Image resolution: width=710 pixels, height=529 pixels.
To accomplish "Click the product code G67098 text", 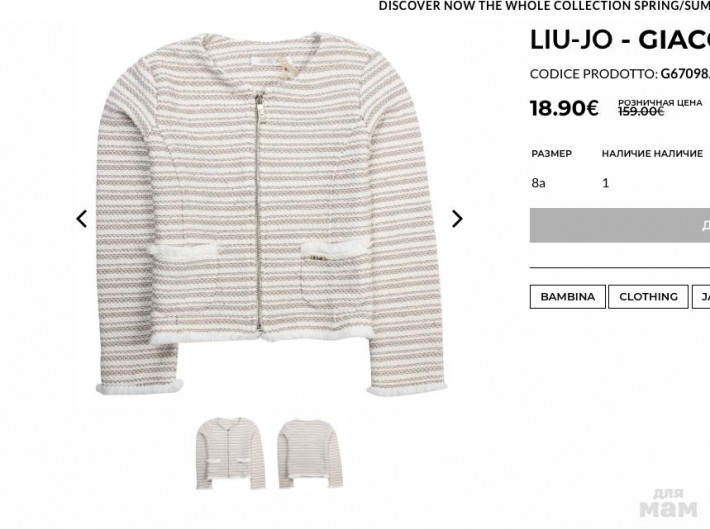I will point(685,74).
